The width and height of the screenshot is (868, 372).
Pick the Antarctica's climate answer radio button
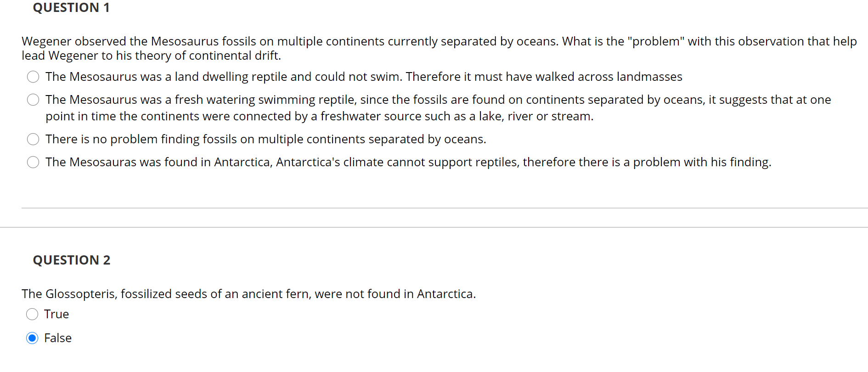point(33,162)
